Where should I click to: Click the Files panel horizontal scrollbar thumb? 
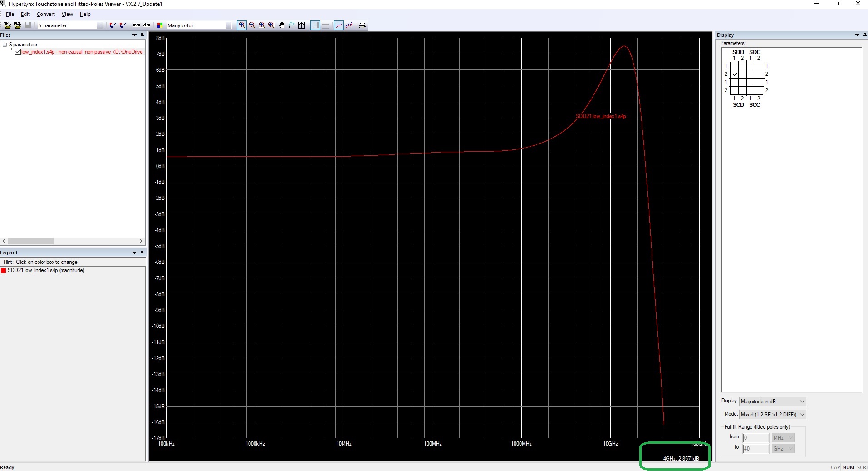coord(30,241)
